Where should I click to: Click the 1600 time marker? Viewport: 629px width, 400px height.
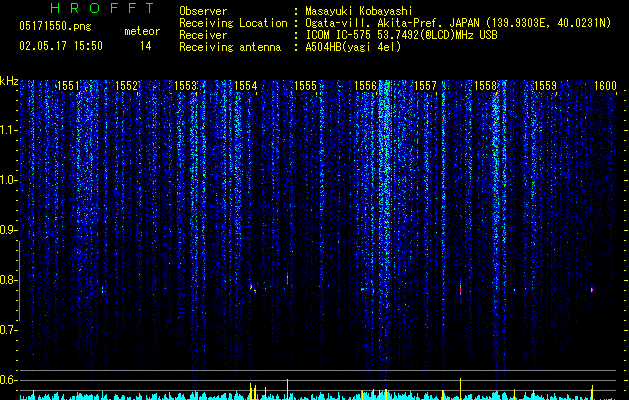tap(605, 86)
